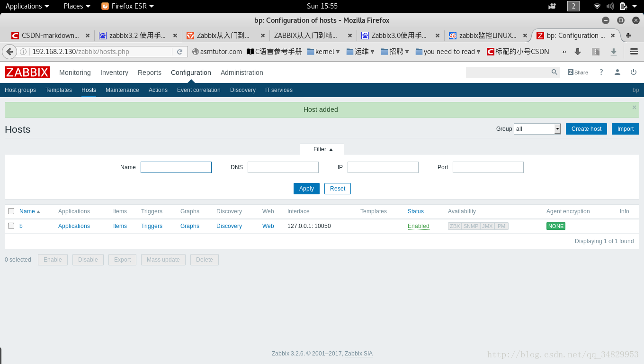Open the Group dropdown
This screenshot has width=644, height=364.
(x=537, y=129)
